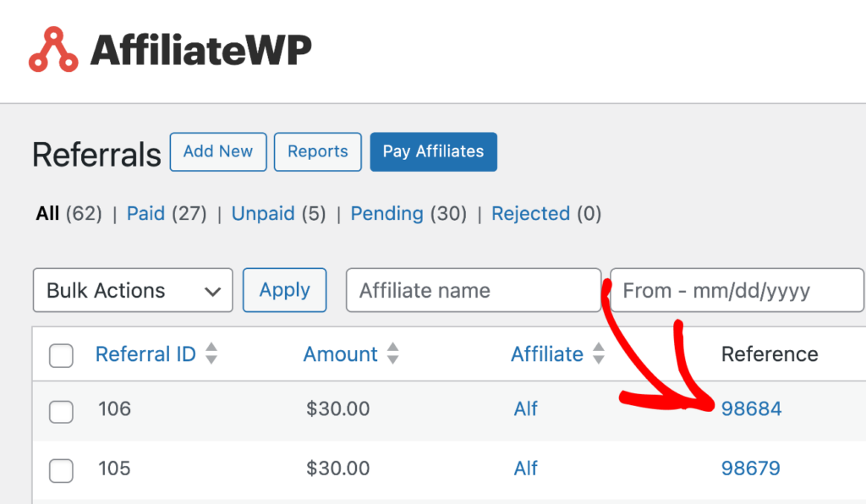Open the Bulk Actions dropdown

click(132, 290)
